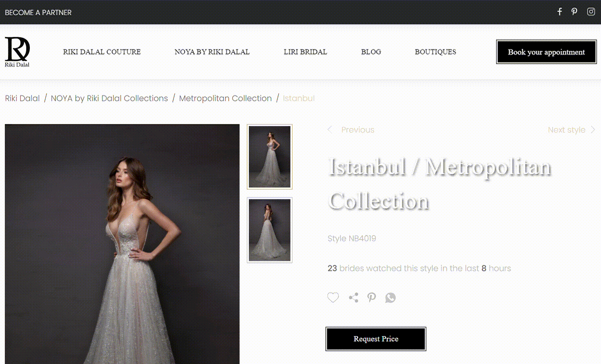Open the Riki Dalal Couture menu
Screen dimensions: 601x364
coord(102,52)
